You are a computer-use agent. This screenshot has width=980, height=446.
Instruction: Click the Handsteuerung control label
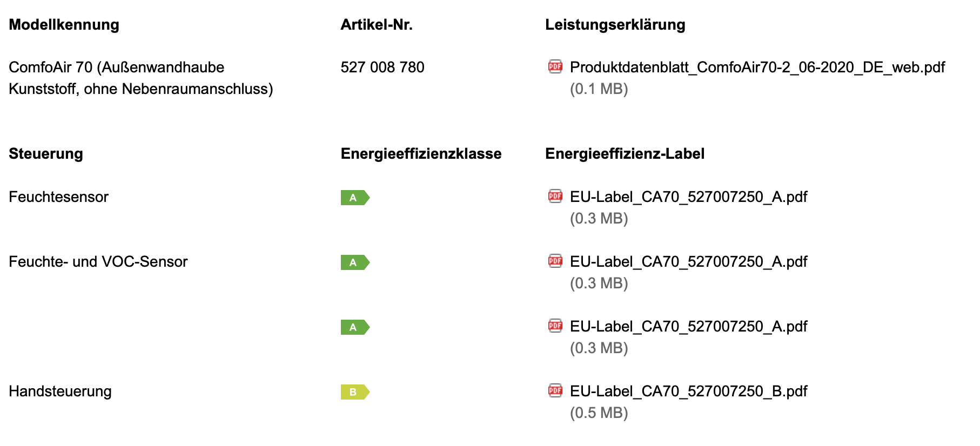click(x=60, y=391)
